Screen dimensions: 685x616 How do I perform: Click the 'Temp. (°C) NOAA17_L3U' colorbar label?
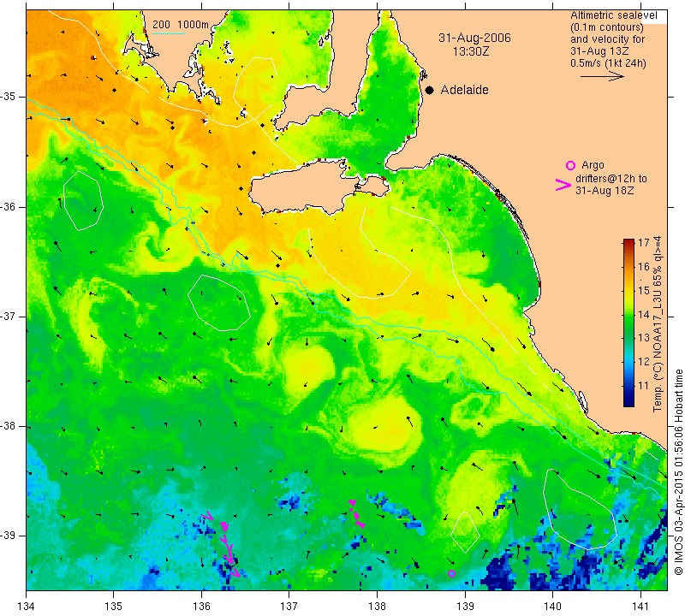[x=657, y=324]
